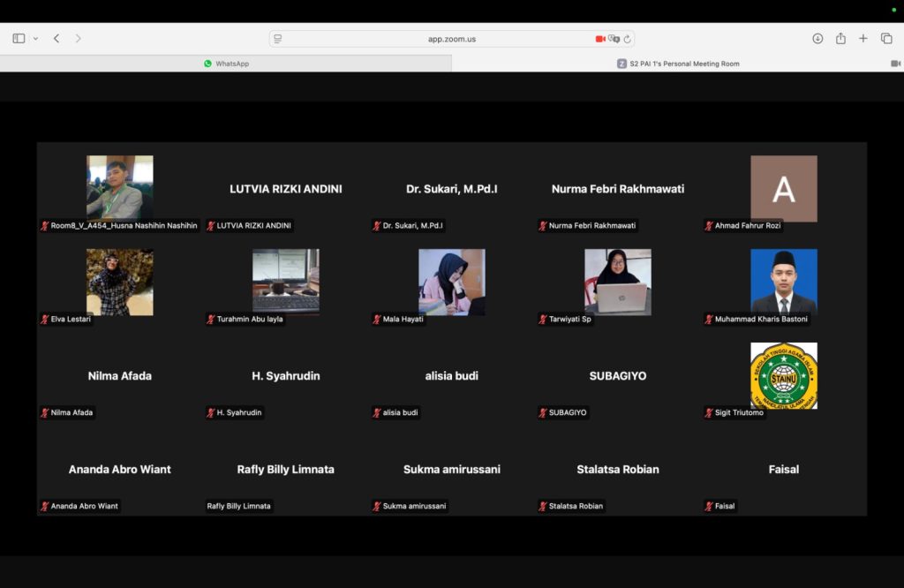Open the Share menu in Safari toolbar
Viewport: 904px width, 588px height.
[840, 39]
